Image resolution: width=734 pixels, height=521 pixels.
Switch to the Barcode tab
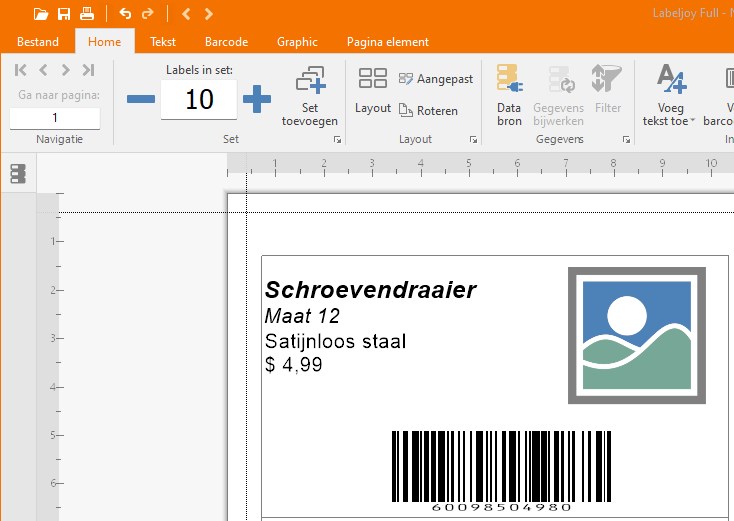pos(226,42)
